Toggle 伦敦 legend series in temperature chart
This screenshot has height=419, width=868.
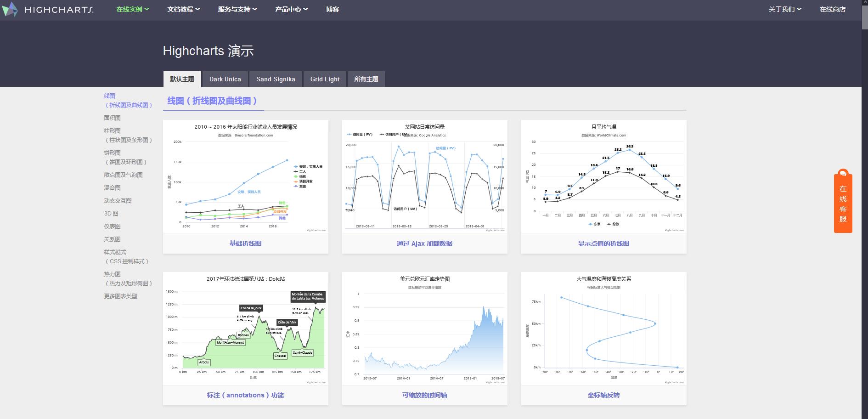(x=613, y=224)
